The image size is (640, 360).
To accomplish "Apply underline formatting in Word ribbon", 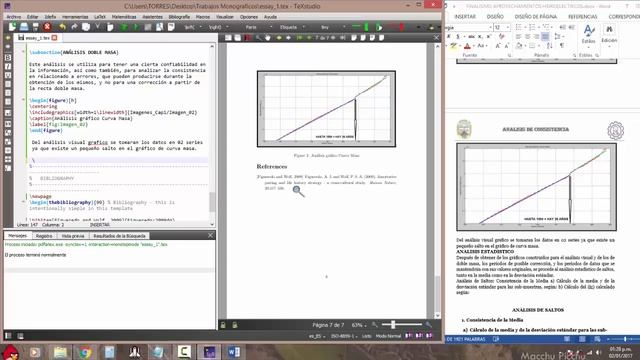I will (x=458, y=37).
